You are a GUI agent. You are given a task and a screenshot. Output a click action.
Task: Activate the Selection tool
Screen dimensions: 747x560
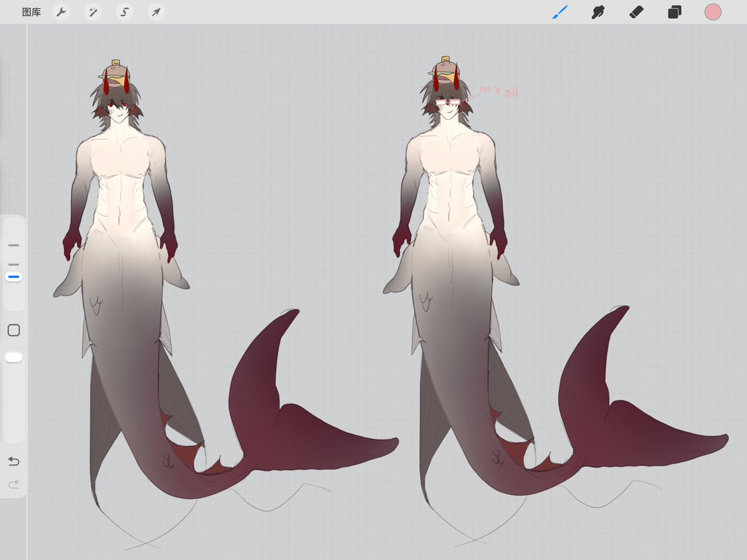pos(124,11)
